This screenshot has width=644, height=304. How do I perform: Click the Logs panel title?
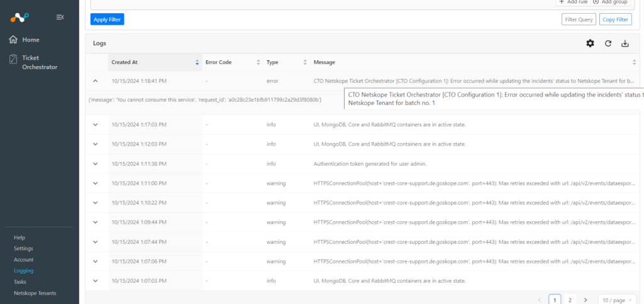[x=99, y=43]
